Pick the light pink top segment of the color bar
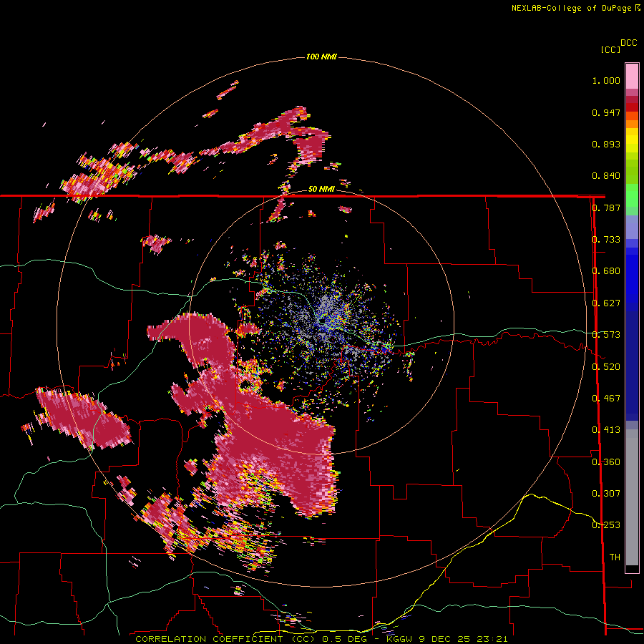 click(632, 77)
